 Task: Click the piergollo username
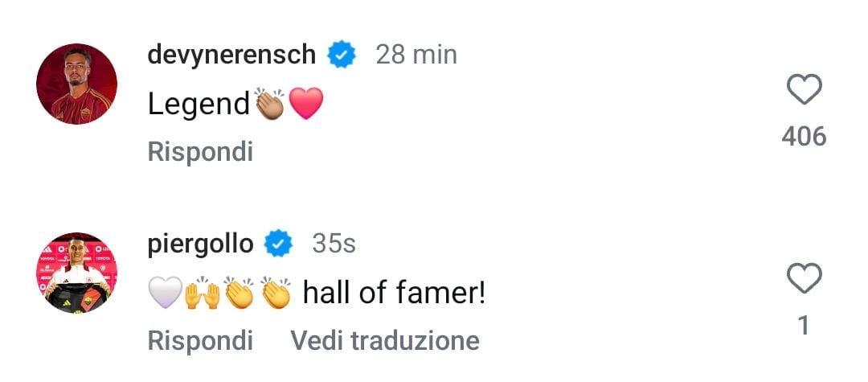point(201,244)
